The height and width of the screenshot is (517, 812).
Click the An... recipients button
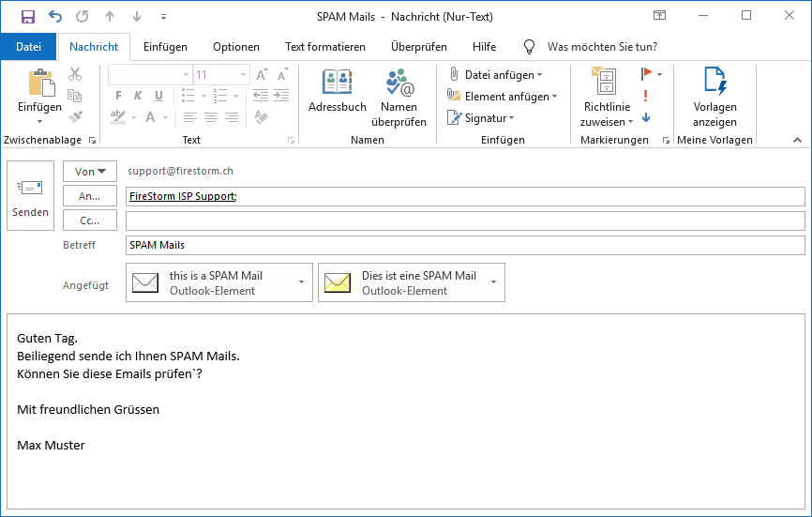coord(90,196)
